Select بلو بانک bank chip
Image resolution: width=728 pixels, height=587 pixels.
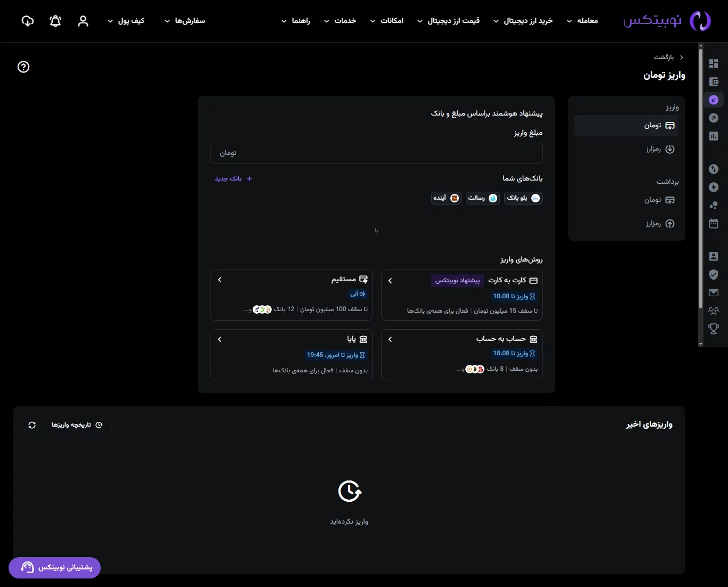pyautogui.click(x=523, y=198)
